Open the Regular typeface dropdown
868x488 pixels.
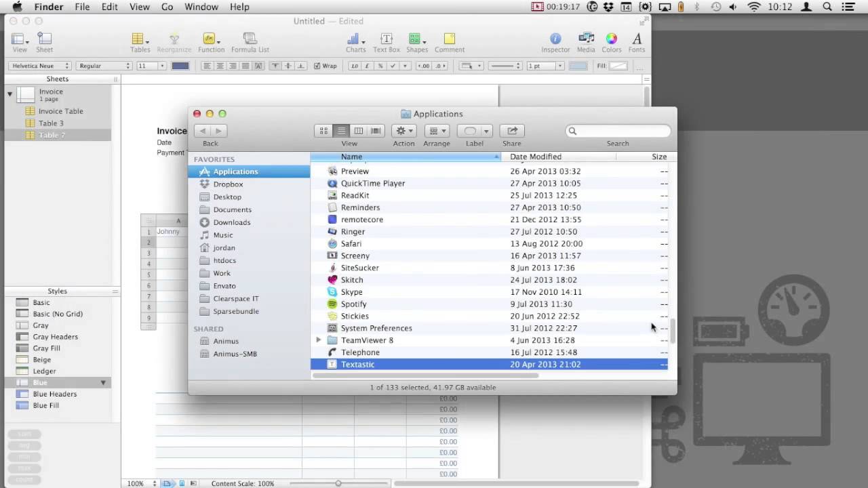click(x=104, y=66)
